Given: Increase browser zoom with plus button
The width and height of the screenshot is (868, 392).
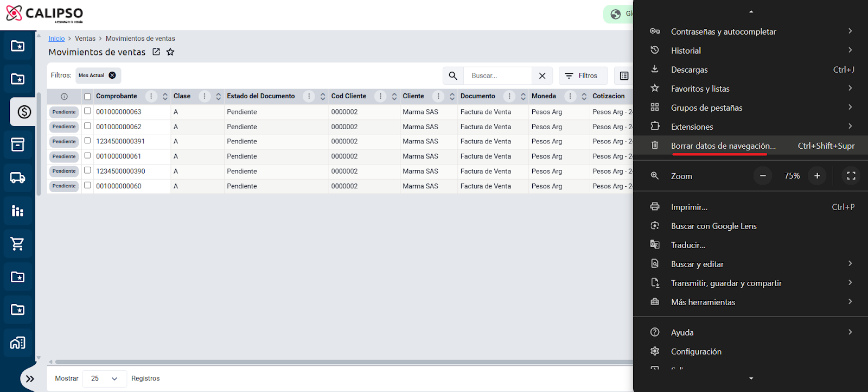Looking at the screenshot, I should pos(817,175).
